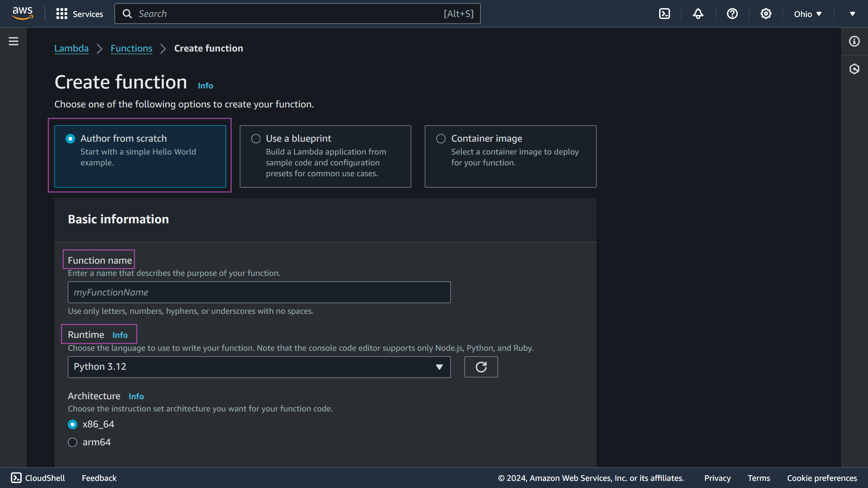Open Info link beside Create function
The width and height of the screenshot is (868, 488).
[x=205, y=86]
